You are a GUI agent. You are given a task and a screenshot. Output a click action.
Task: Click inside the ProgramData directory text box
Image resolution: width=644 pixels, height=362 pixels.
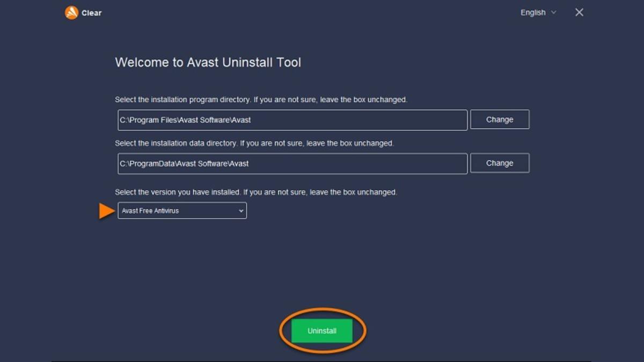tap(292, 163)
